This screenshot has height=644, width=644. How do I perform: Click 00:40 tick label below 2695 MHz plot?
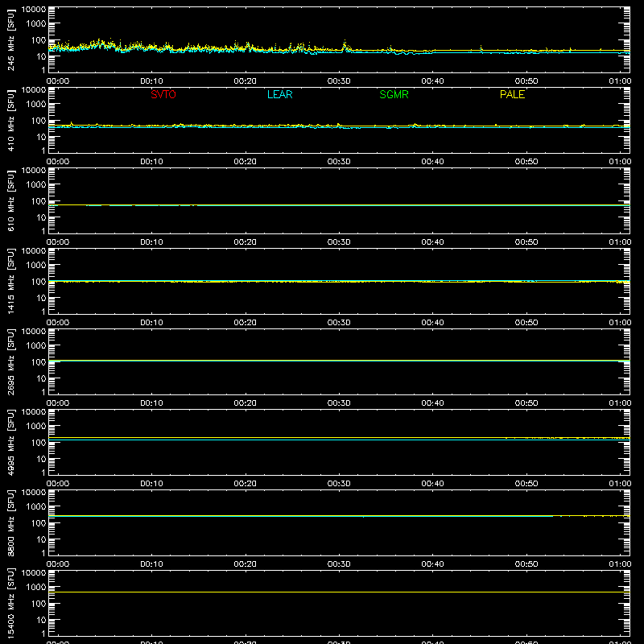432,403
